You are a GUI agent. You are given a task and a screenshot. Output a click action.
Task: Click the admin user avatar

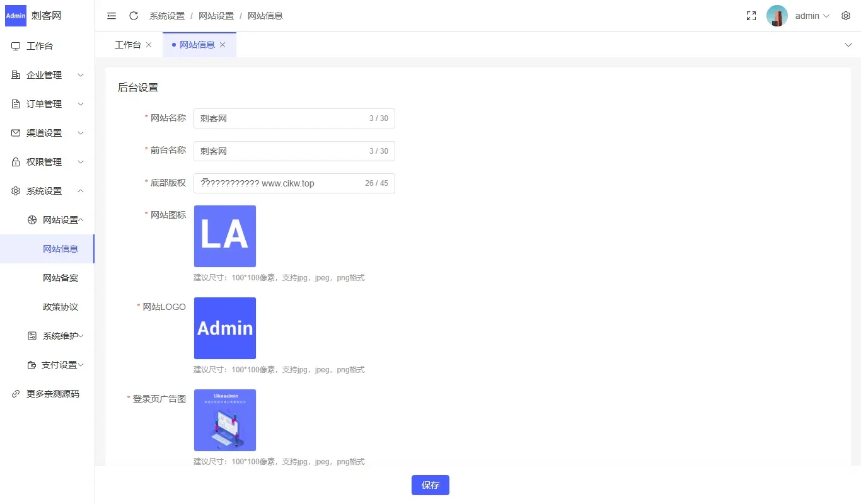(777, 16)
